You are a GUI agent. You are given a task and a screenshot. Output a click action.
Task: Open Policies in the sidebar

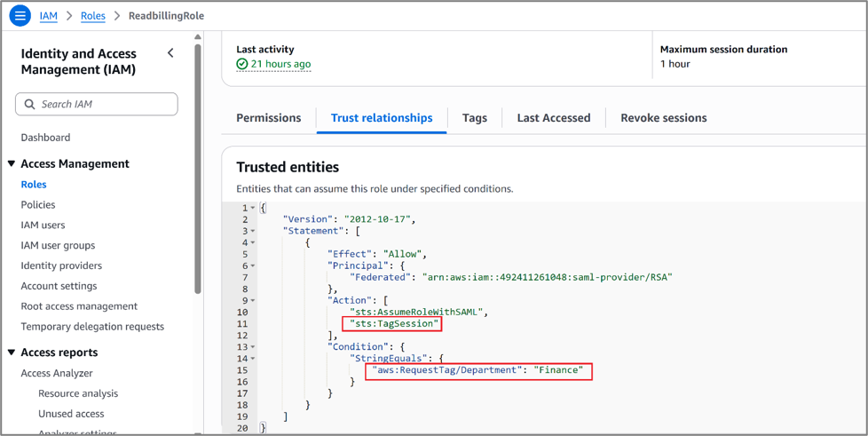(38, 205)
